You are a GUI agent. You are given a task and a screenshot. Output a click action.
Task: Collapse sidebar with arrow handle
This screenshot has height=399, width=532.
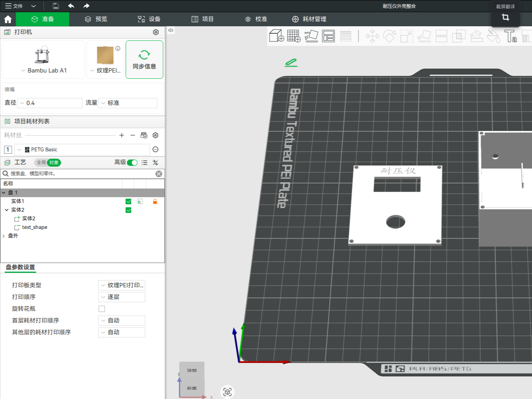pos(171,30)
